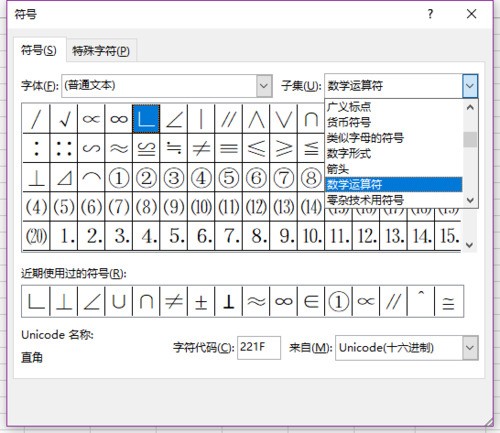The width and height of the screenshot is (500, 433).
Task: Open the help question mark button
Action: click(x=430, y=14)
